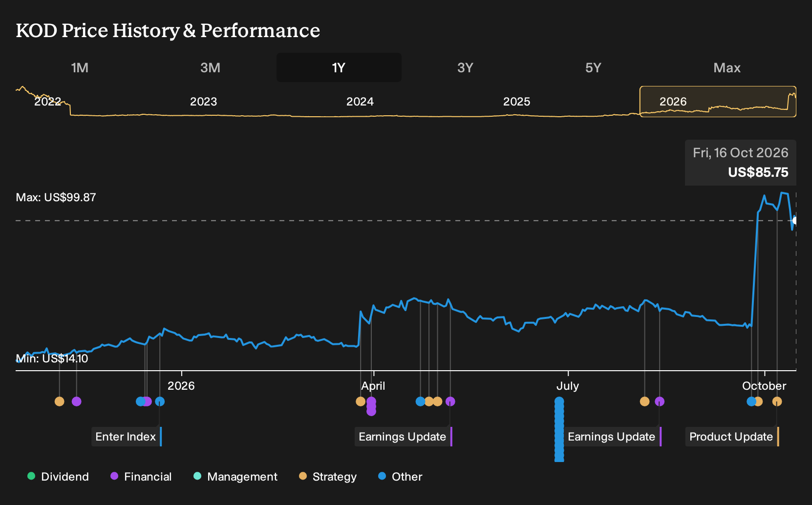
Task: Click the "2026" axis label on main chart
Action: tap(181, 386)
